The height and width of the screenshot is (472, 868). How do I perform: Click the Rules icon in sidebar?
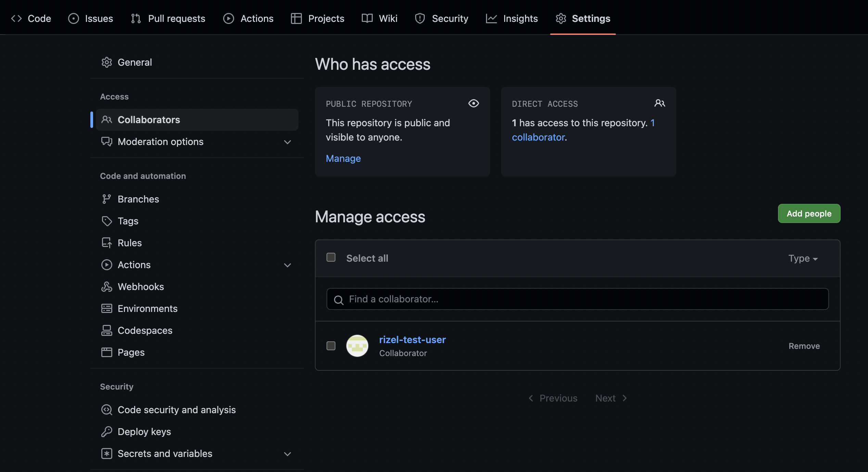pyautogui.click(x=107, y=243)
